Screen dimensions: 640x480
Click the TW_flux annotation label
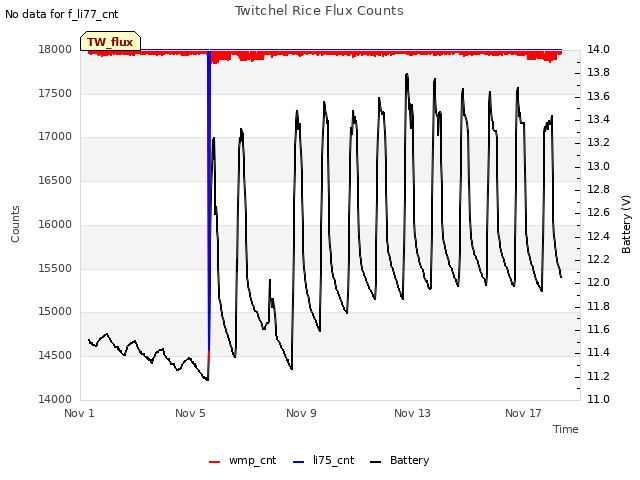[x=110, y=42]
